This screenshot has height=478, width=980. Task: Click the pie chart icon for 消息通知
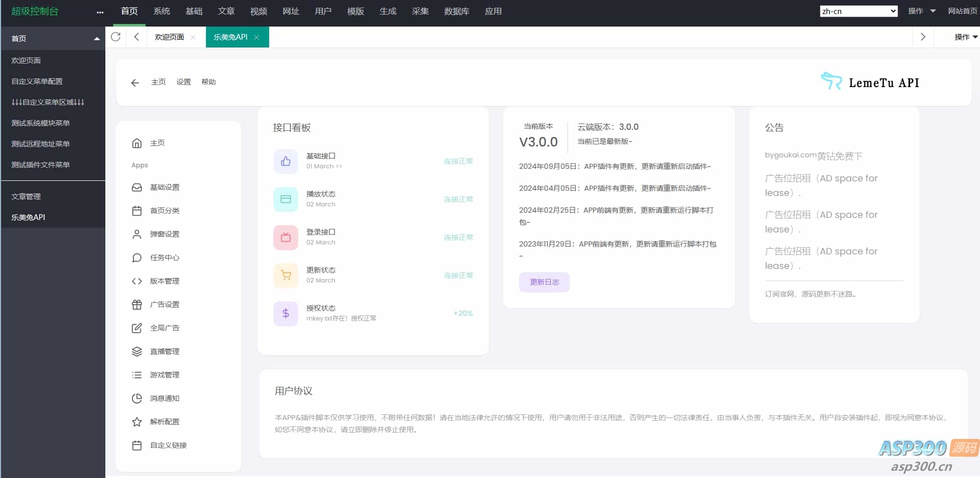(x=136, y=398)
